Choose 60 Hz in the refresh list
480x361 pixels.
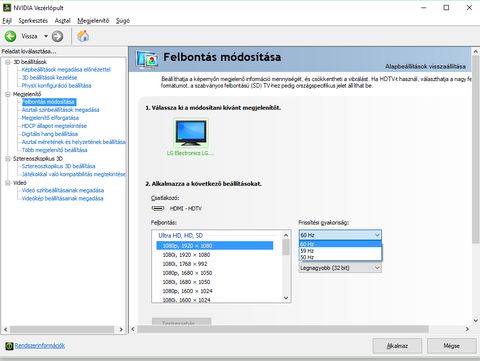coord(340,244)
